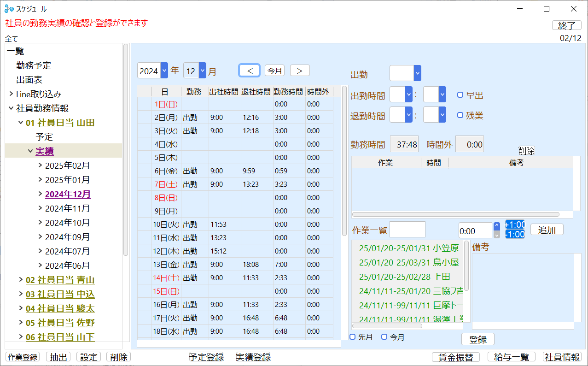Expand the Line取り込み tree node
Image resolution: width=588 pixels, height=366 pixels.
tap(11, 94)
